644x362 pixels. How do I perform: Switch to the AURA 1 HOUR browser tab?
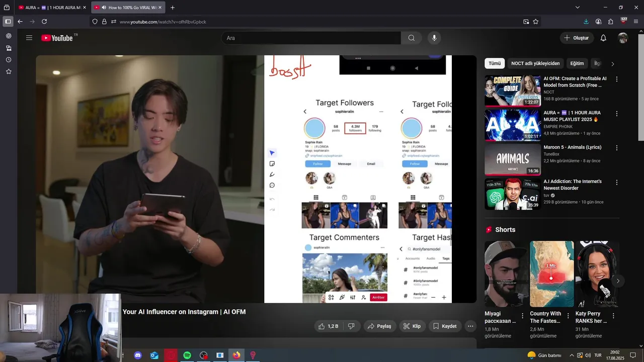click(52, 8)
